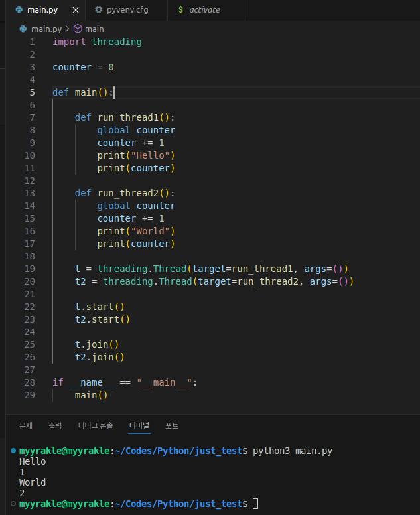
Task: Select the 터미널 panel tab
Action: coord(139,425)
